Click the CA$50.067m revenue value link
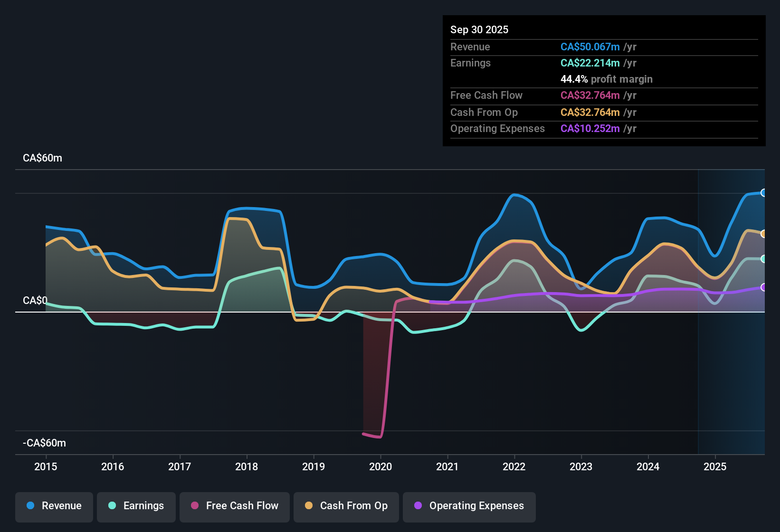 click(x=590, y=47)
